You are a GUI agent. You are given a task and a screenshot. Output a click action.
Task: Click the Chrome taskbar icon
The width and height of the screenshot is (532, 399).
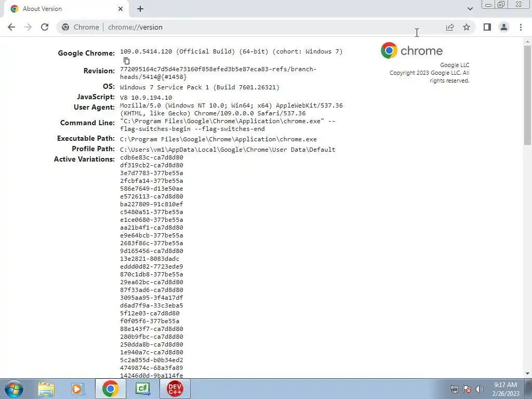[x=110, y=389]
